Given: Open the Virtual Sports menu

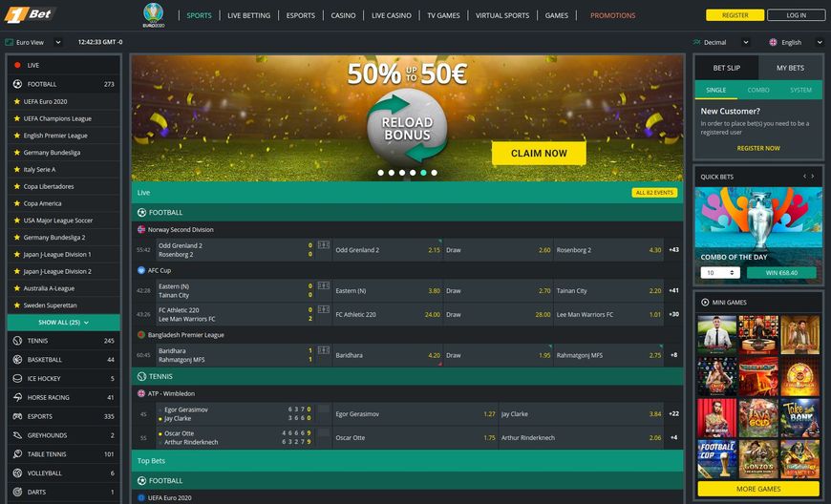Looking at the screenshot, I should pyautogui.click(x=502, y=15).
